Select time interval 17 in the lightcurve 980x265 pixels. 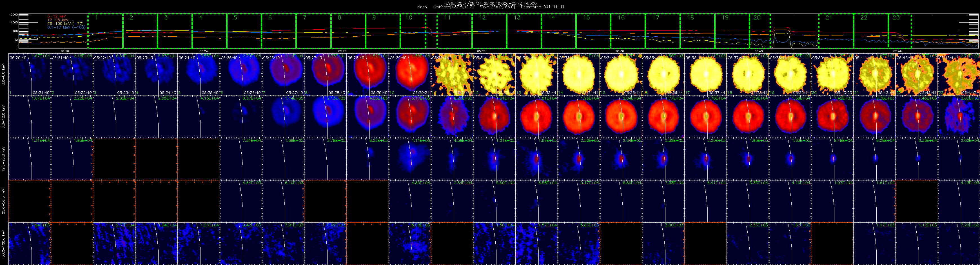pyautogui.click(x=663, y=31)
